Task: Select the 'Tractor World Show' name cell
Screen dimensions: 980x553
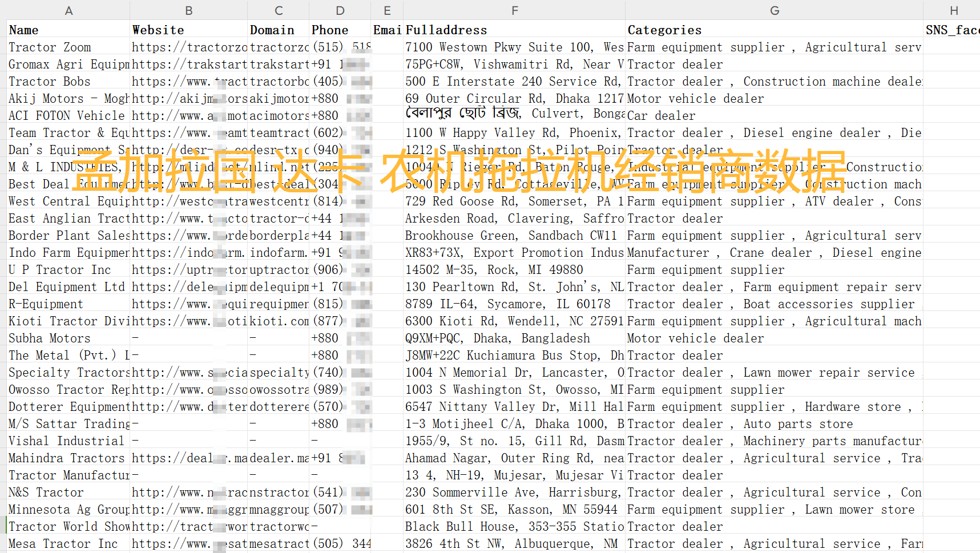Action: pyautogui.click(x=68, y=526)
